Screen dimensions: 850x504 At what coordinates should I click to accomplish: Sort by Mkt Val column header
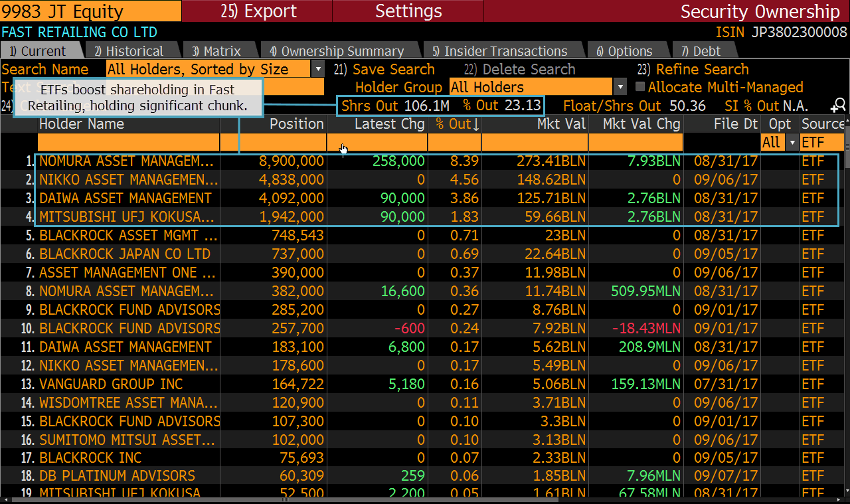(562, 124)
